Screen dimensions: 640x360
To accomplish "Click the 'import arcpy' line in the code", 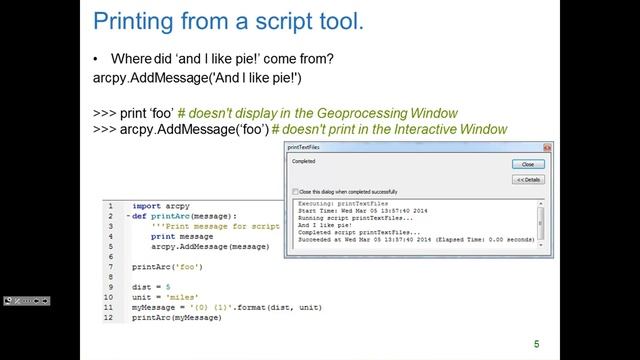I will [x=161, y=206].
